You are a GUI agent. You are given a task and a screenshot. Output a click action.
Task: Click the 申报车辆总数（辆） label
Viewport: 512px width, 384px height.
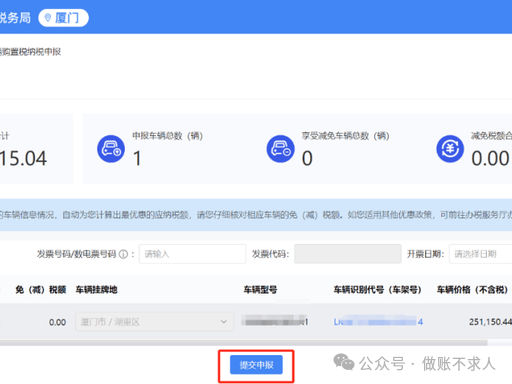point(167,136)
